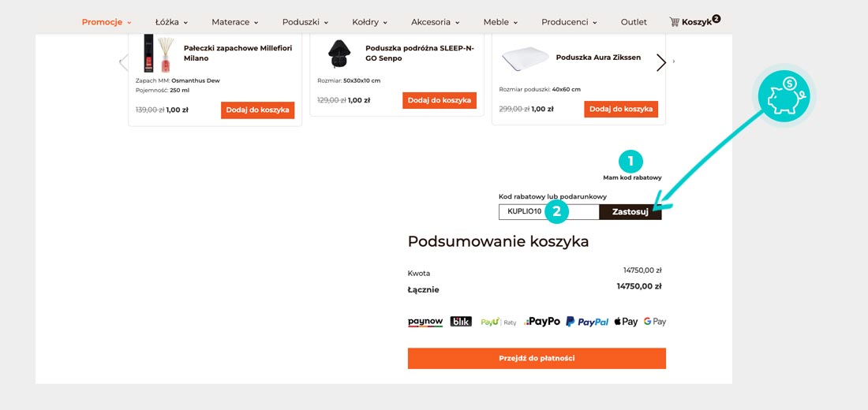
Task: Click the Millefiori Milano product thumbnail
Action: pos(158,54)
